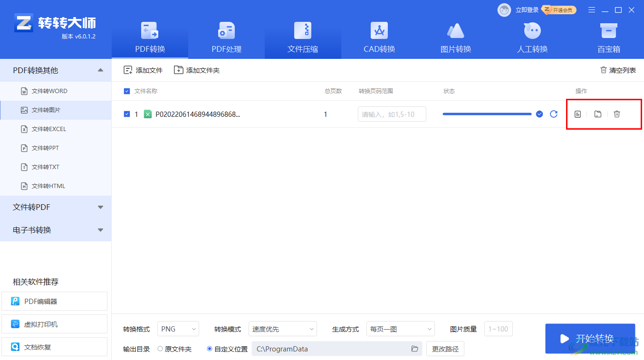Screen dimensions: 644x360
Task: Select 文件转TXT in sidebar
Action: pos(56,167)
